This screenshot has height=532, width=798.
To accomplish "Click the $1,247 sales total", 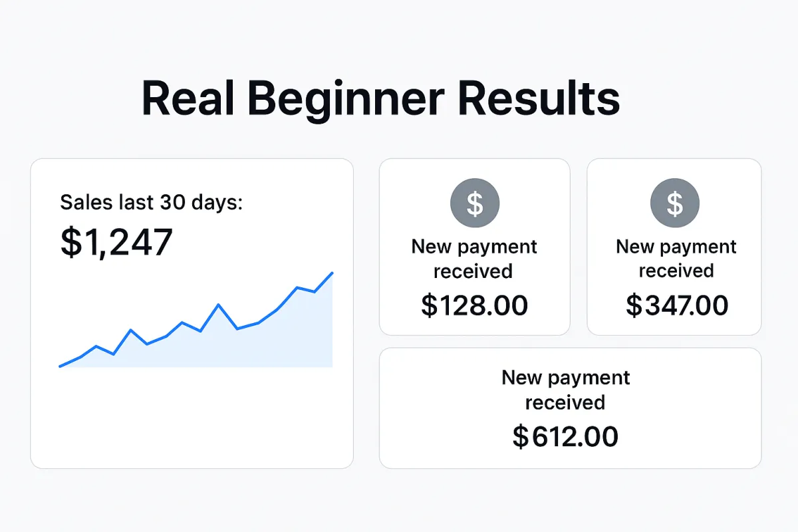I will tap(116, 242).
